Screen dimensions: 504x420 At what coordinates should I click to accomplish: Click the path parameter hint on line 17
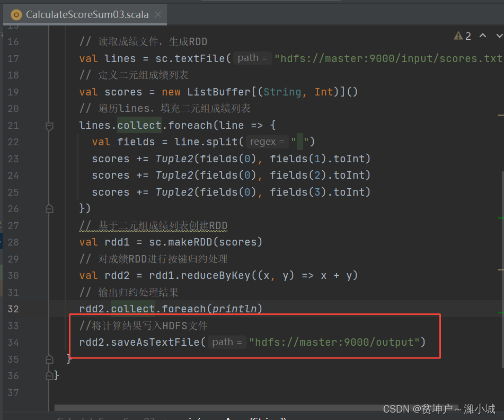(252, 58)
